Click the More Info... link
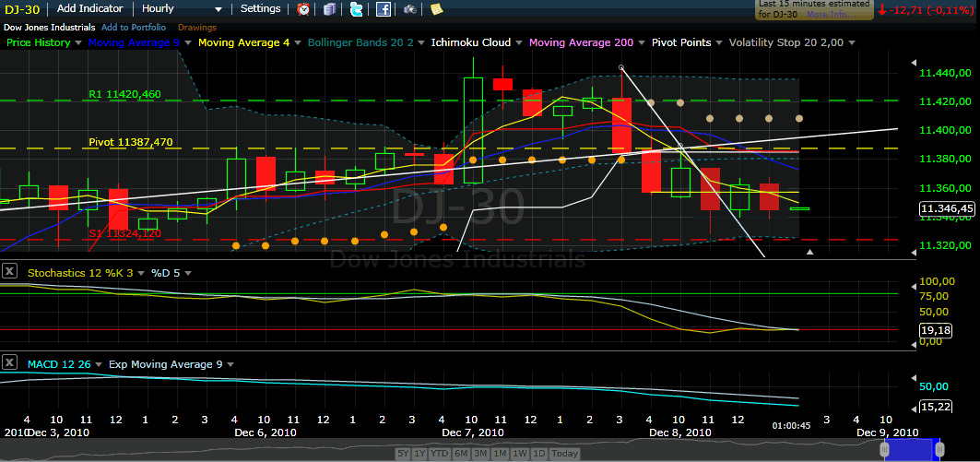The image size is (980, 462). 833,15
